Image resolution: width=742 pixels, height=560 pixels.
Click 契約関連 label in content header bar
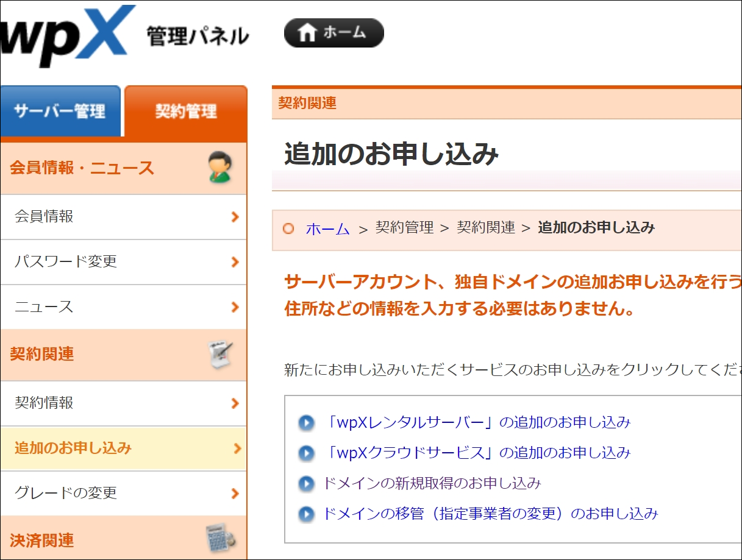coord(307,103)
